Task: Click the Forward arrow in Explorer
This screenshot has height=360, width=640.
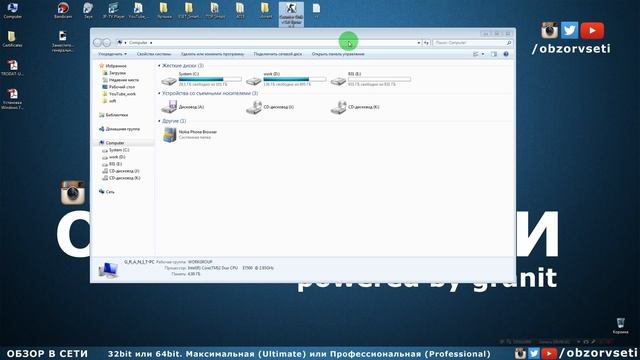Action: coord(107,42)
